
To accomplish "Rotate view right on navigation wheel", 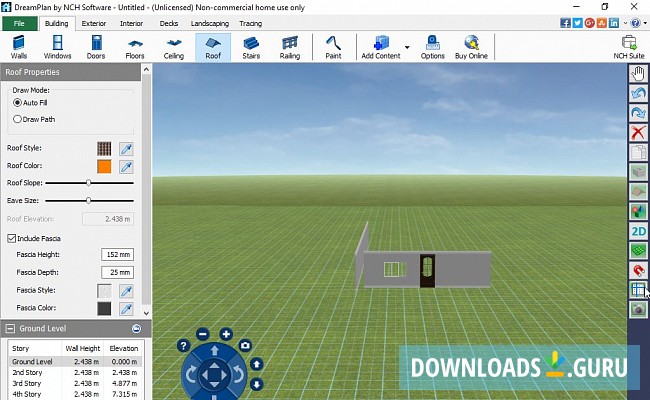I will [x=238, y=375].
